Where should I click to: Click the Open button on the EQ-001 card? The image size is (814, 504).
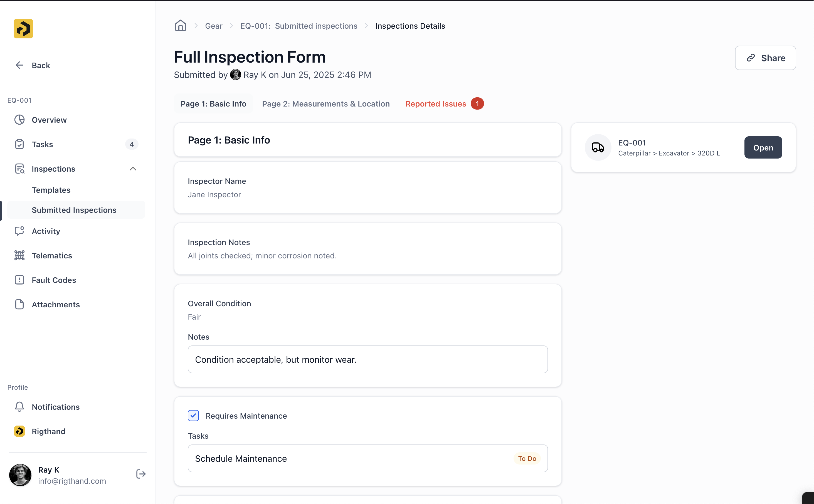click(x=763, y=147)
